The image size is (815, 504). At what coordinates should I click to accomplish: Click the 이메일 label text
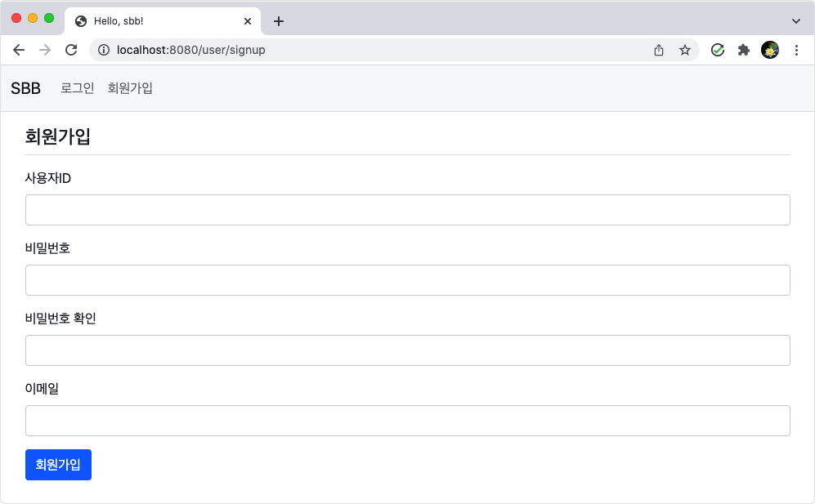point(42,389)
